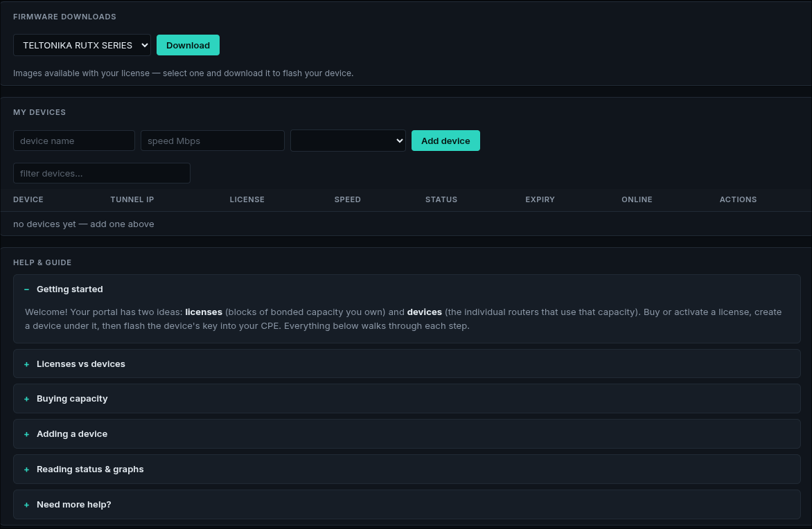
Task: Open the empty license dropdown beside Add device
Action: pos(348,141)
